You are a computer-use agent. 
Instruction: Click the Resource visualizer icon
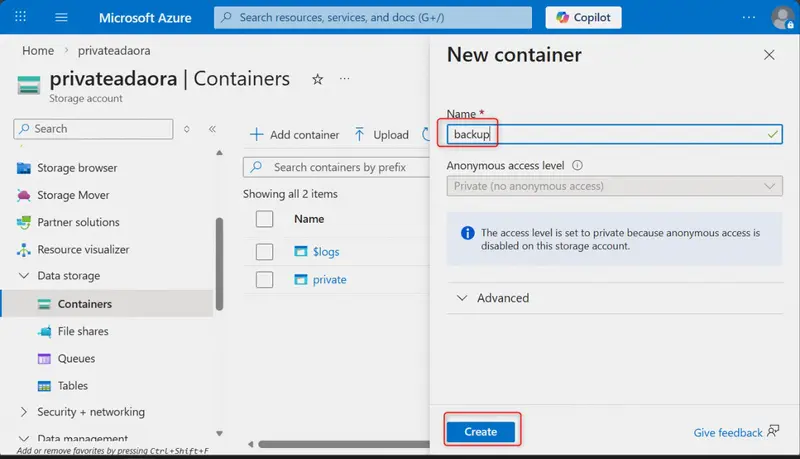(23, 249)
